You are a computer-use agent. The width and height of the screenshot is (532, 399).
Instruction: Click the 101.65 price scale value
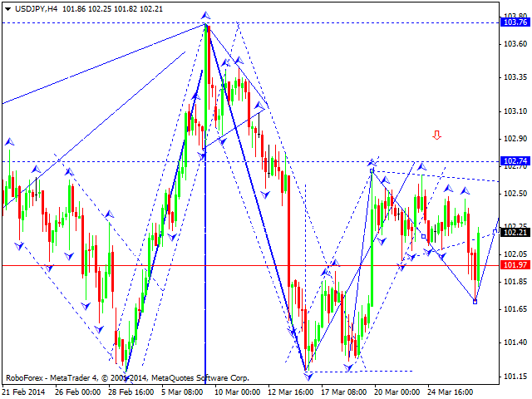515,309
